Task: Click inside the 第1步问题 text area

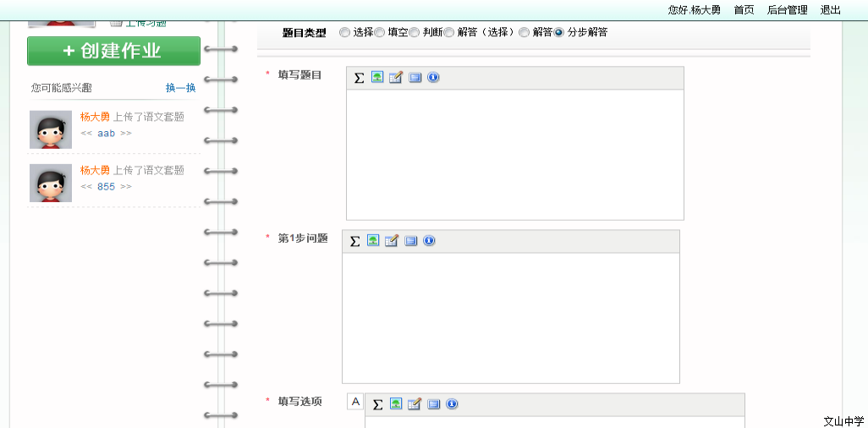Action: pyautogui.click(x=510, y=318)
